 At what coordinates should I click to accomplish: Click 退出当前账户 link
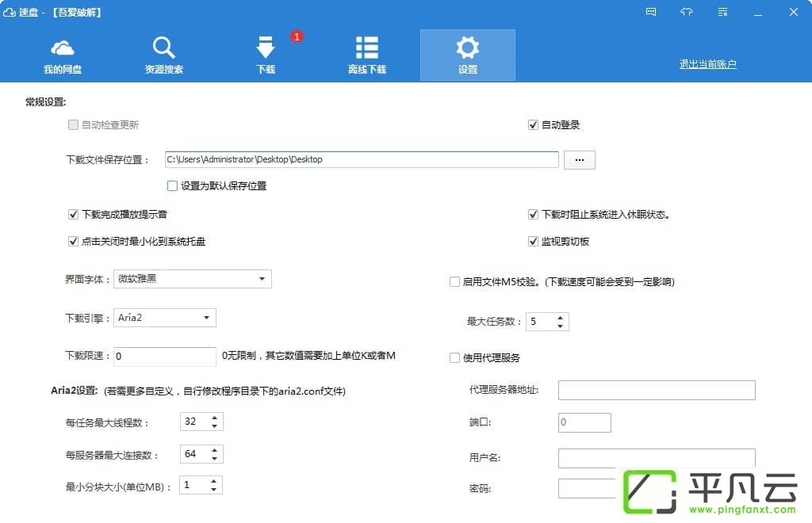pos(707,64)
